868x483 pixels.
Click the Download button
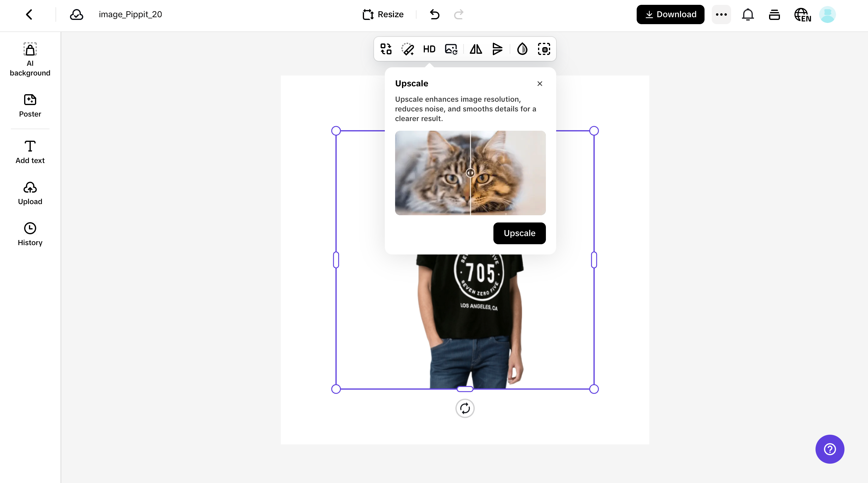point(670,14)
